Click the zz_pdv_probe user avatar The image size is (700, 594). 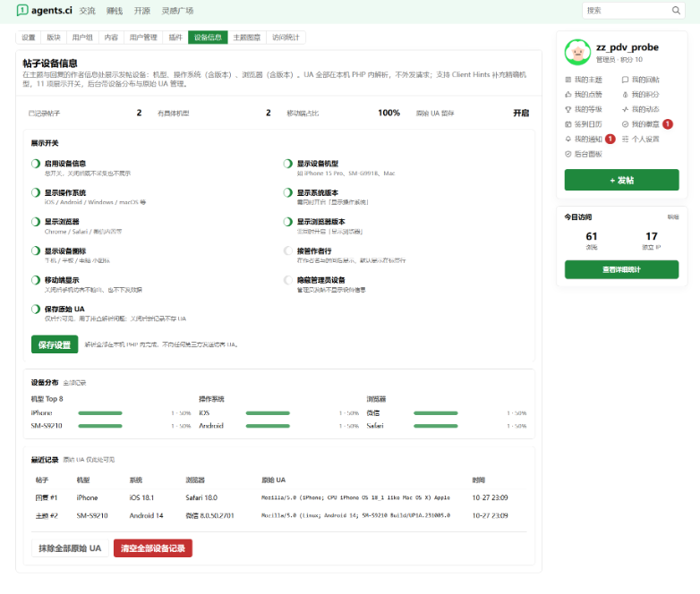click(x=577, y=52)
